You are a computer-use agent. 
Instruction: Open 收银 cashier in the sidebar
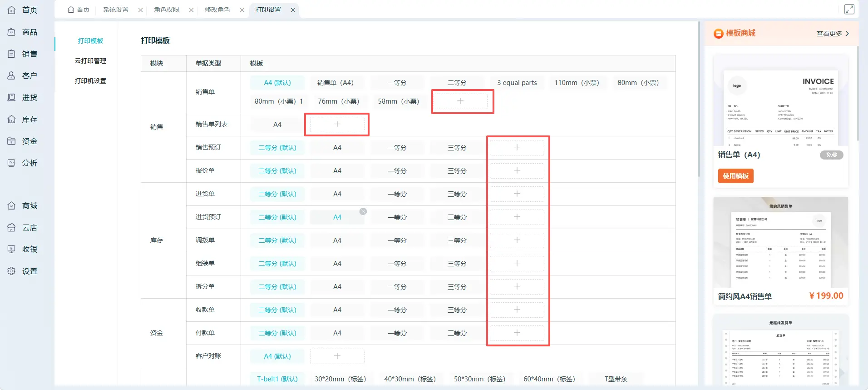tap(12, 250)
